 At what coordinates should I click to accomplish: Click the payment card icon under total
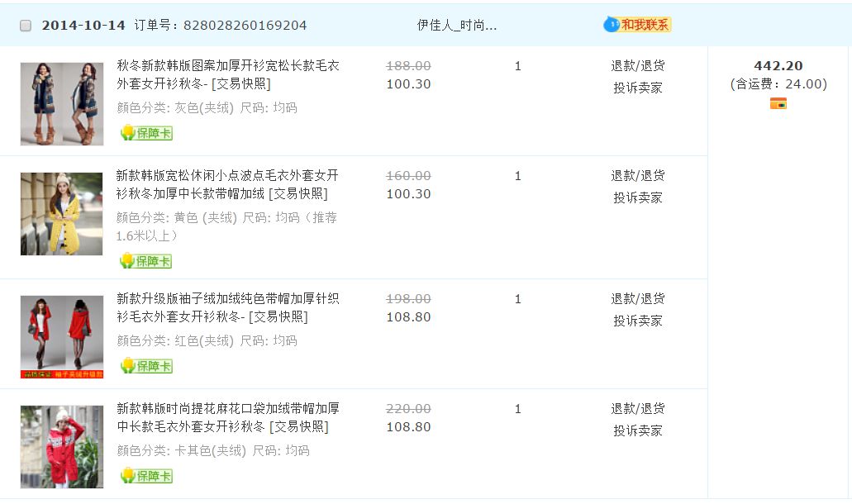778,103
